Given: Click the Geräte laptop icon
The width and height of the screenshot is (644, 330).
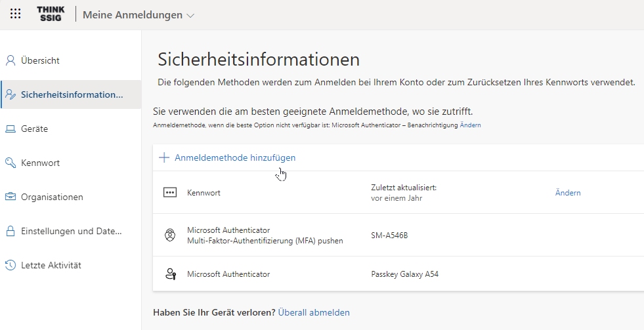Looking at the screenshot, I should click(x=11, y=129).
